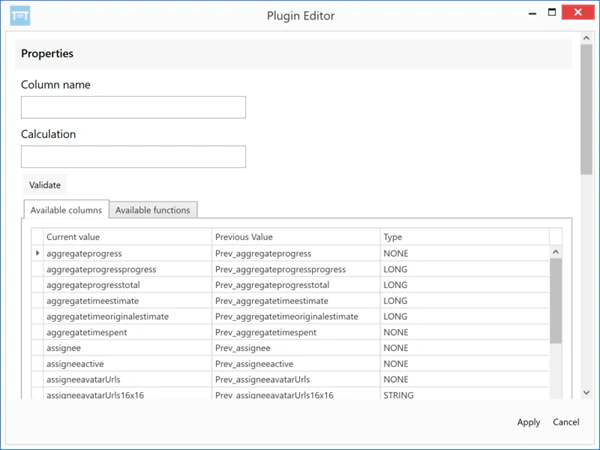The height and width of the screenshot is (450, 600).
Task: Click the Validate button
Action: point(45,185)
